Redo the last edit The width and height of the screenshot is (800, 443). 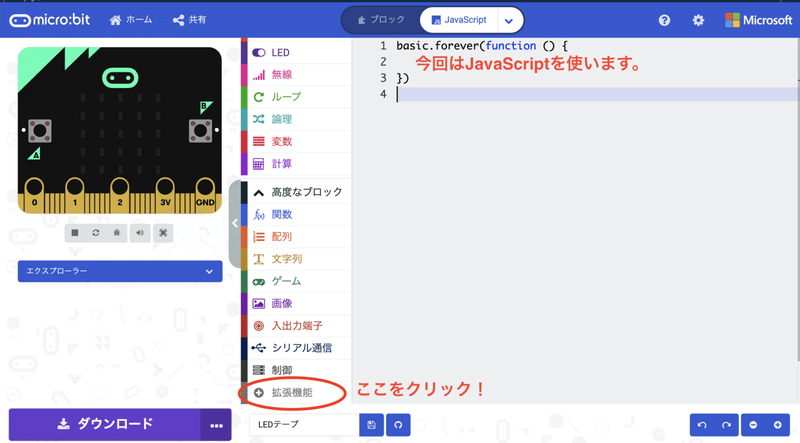pyautogui.click(x=727, y=425)
